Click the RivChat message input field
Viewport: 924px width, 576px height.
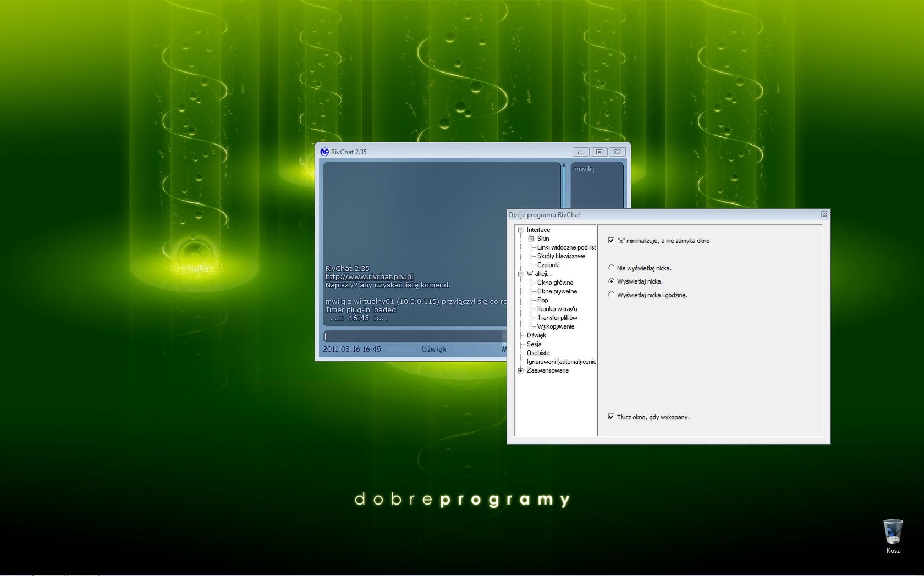415,336
